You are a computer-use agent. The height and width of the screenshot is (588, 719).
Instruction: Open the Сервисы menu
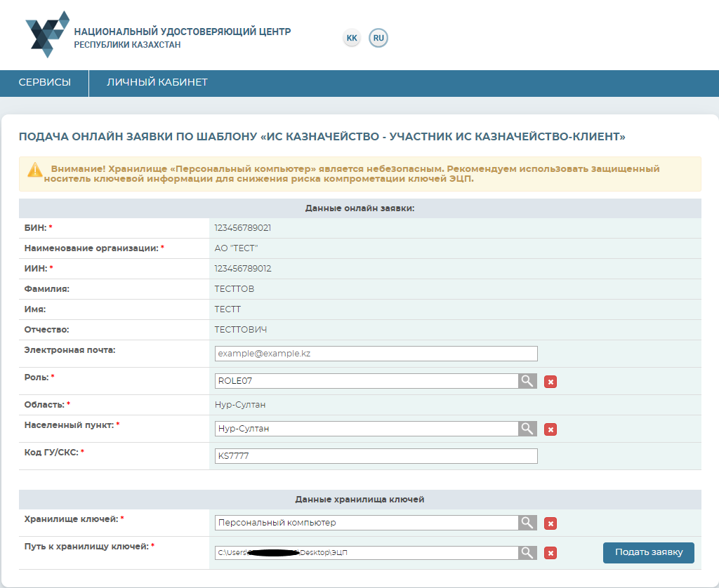44,83
